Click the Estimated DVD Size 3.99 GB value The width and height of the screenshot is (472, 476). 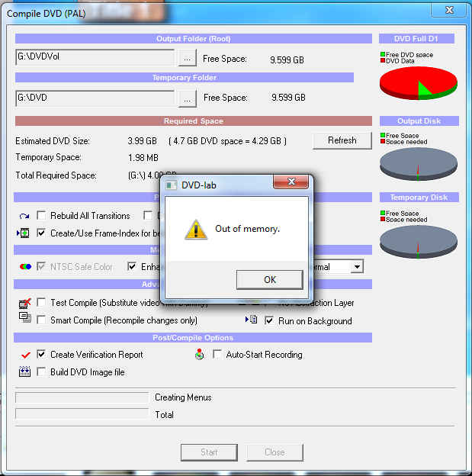coord(142,141)
